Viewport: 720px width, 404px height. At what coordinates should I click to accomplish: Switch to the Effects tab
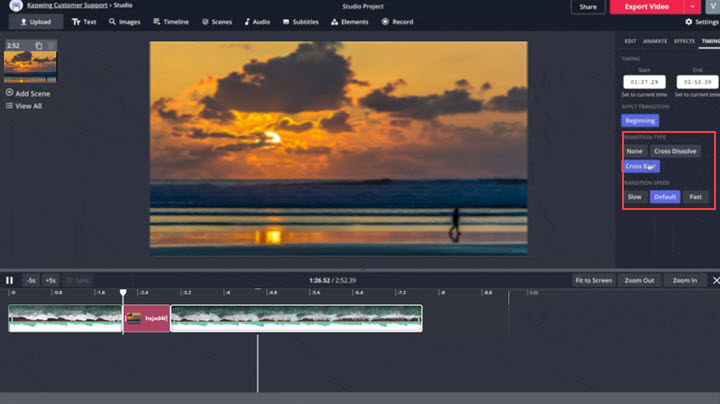tap(684, 41)
